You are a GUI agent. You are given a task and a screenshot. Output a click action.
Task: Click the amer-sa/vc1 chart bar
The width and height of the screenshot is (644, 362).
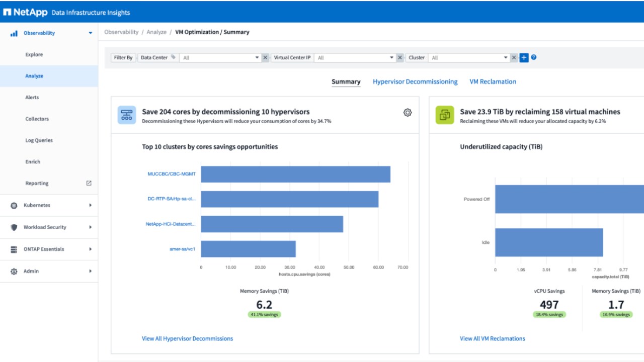(249, 249)
